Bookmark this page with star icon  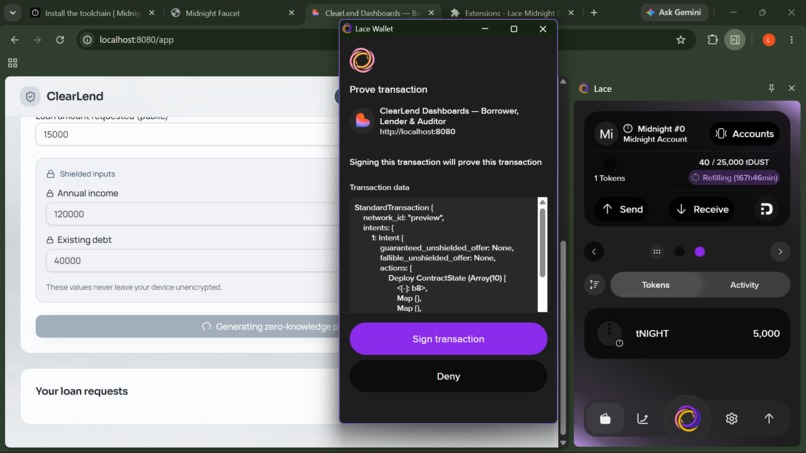(x=681, y=40)
